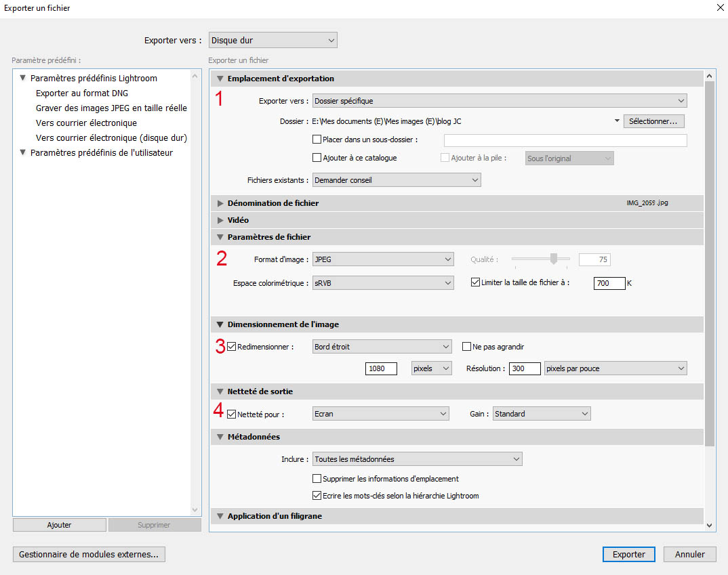Screen dimensions: 728x575
Task: Expand the Dénomination de fichier section
Action: pyautogui.click(x=220, y=203)
